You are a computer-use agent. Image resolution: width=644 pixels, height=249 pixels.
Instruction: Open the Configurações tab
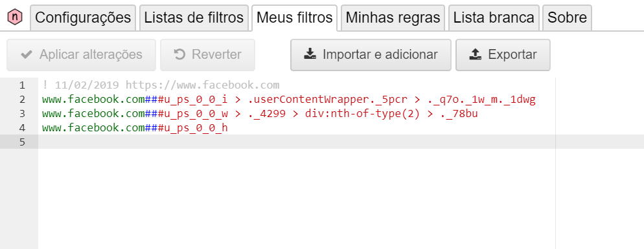pyautogui.click(x=83, y=17)
